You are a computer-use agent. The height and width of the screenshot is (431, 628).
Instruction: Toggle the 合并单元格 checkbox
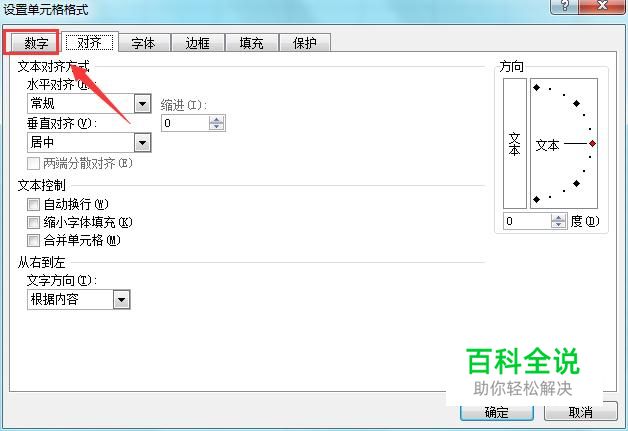[x=33, y=241]
